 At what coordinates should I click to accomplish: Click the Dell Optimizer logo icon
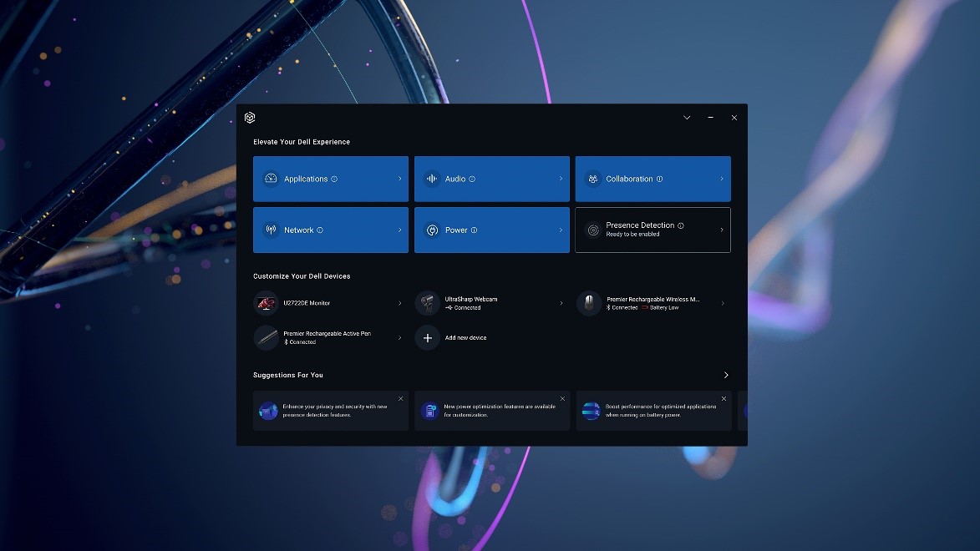point(250,118)
